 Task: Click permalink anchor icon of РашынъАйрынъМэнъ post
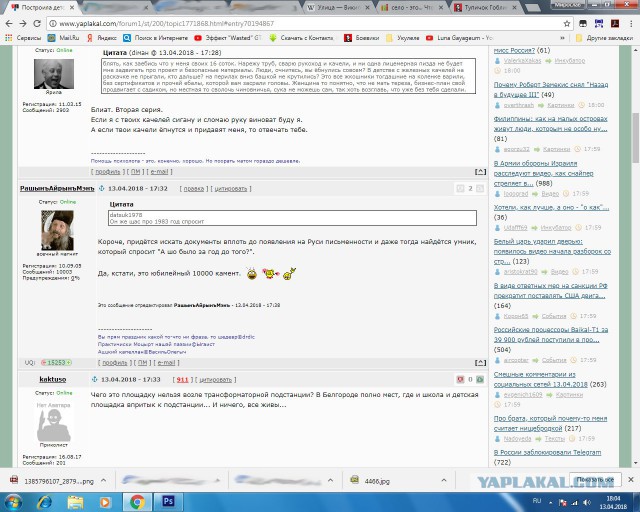tap(102, 188)
